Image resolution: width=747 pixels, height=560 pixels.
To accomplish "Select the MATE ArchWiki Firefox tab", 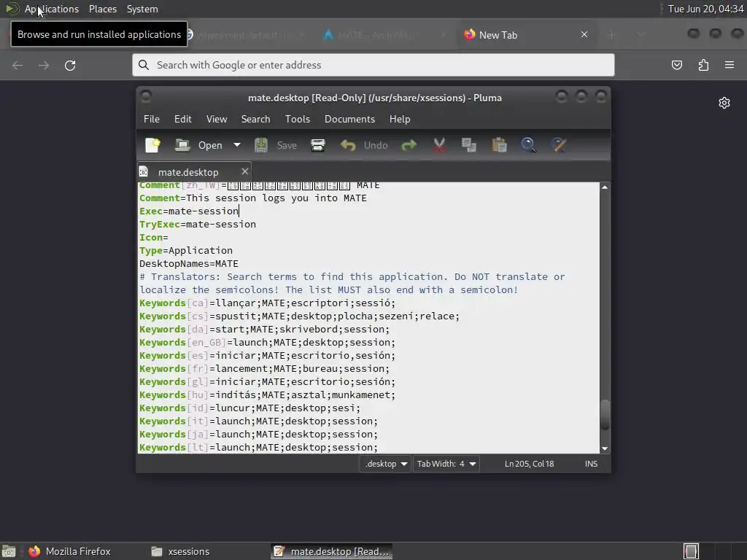I will coord(386,35).
